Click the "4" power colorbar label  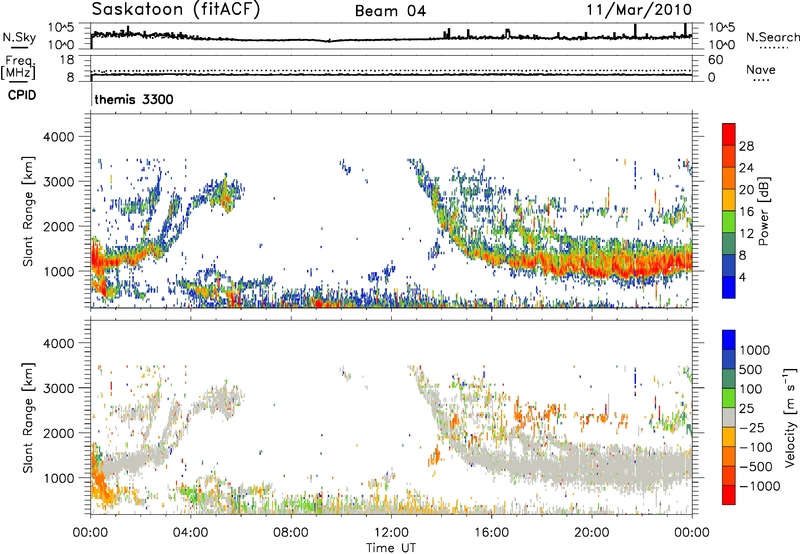pos(743,278)
